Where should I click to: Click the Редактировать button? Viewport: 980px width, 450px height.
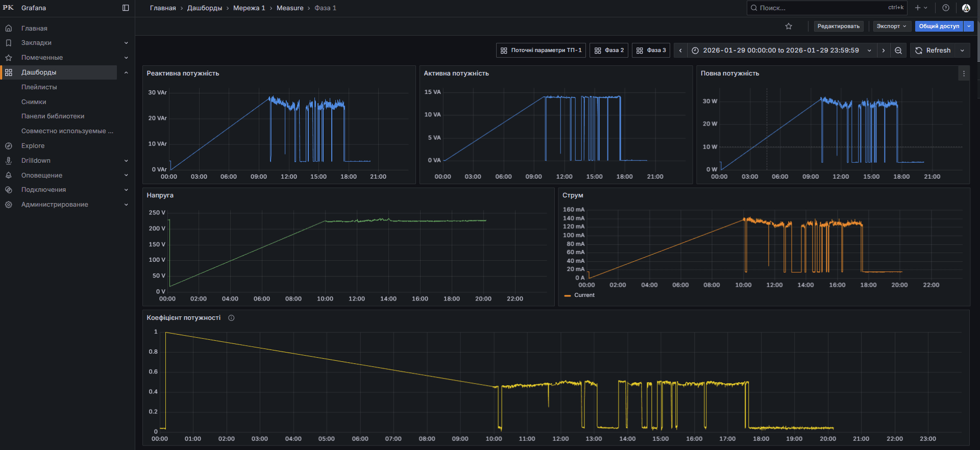coord(838,27)
